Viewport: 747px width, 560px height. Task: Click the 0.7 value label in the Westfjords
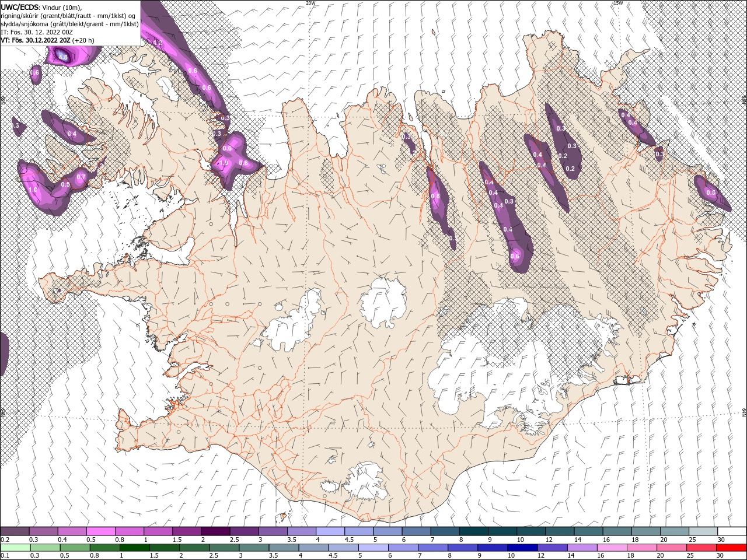(x=81, y=177)
